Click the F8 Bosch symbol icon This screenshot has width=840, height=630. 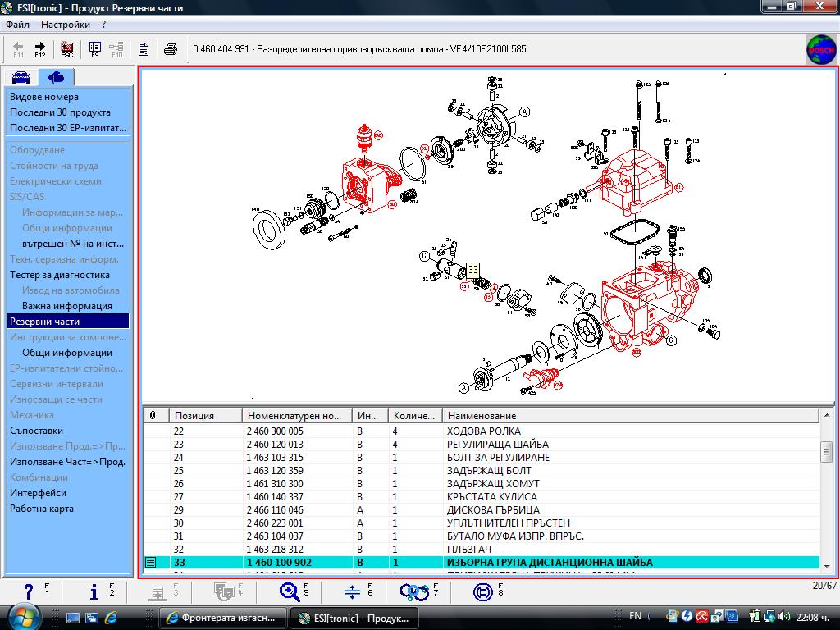[484, 591]
